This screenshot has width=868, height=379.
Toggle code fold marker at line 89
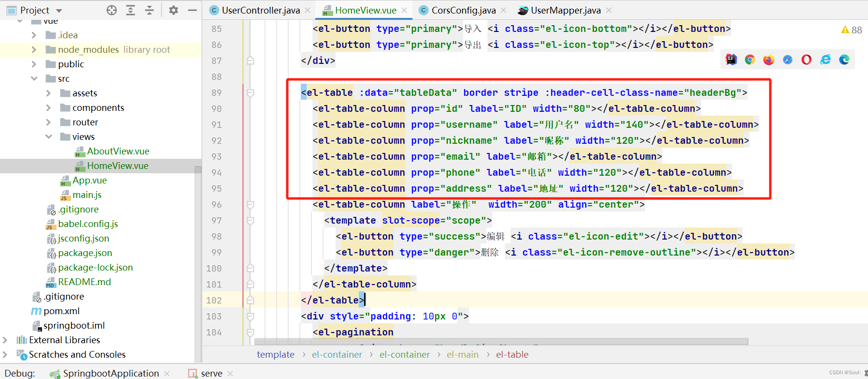[x=250, y=93]
